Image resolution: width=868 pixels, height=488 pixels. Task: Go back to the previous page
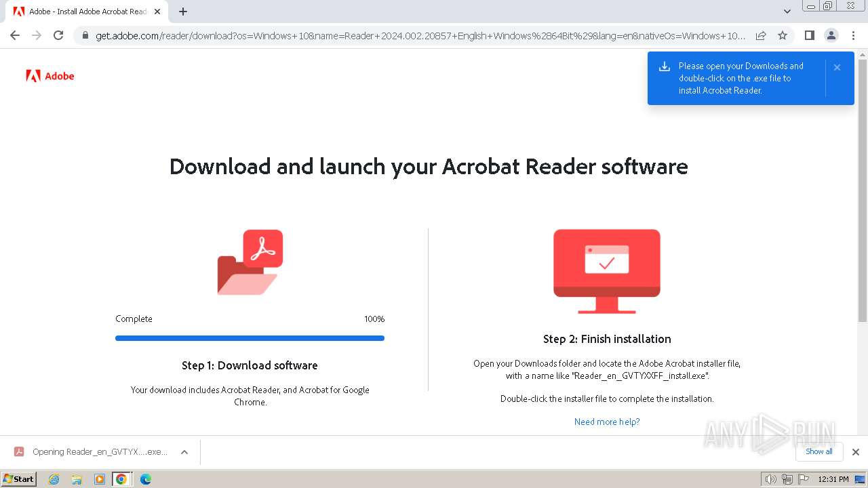(x=15, y=35)
